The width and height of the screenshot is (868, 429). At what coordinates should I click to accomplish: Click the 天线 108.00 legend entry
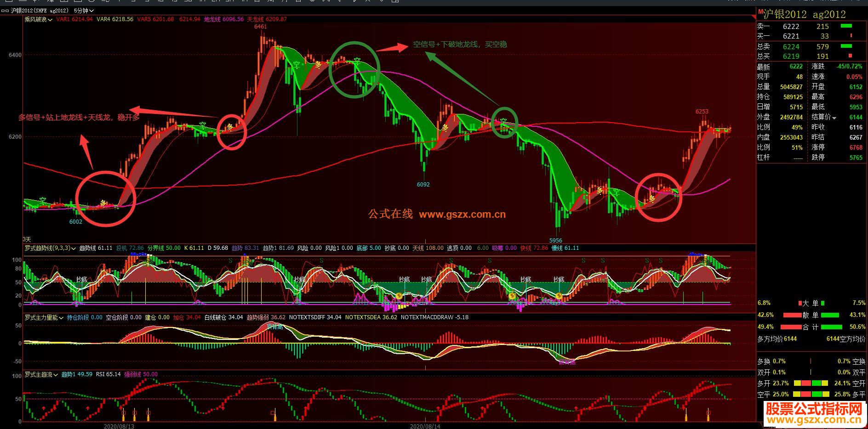pos(428,248)
